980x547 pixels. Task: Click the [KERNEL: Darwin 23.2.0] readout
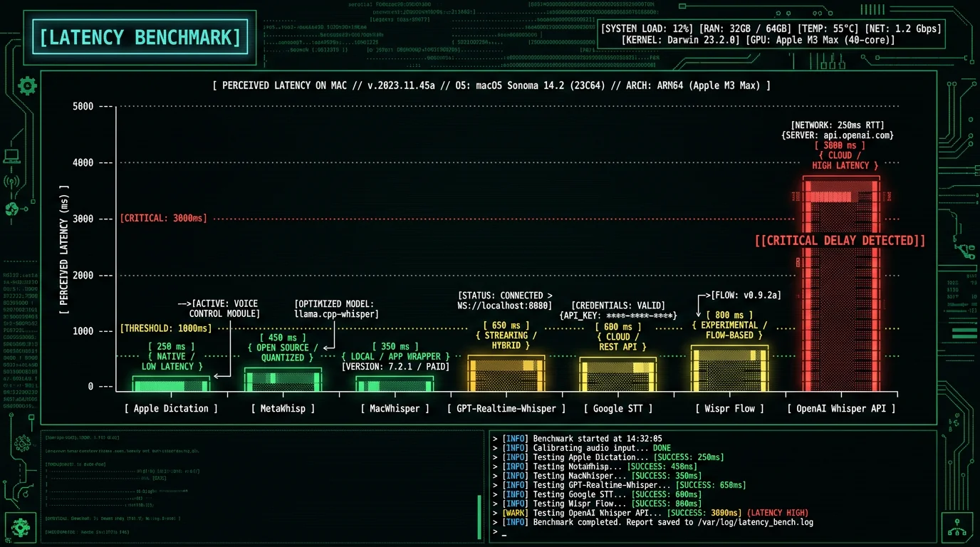[x=681, y=40]
